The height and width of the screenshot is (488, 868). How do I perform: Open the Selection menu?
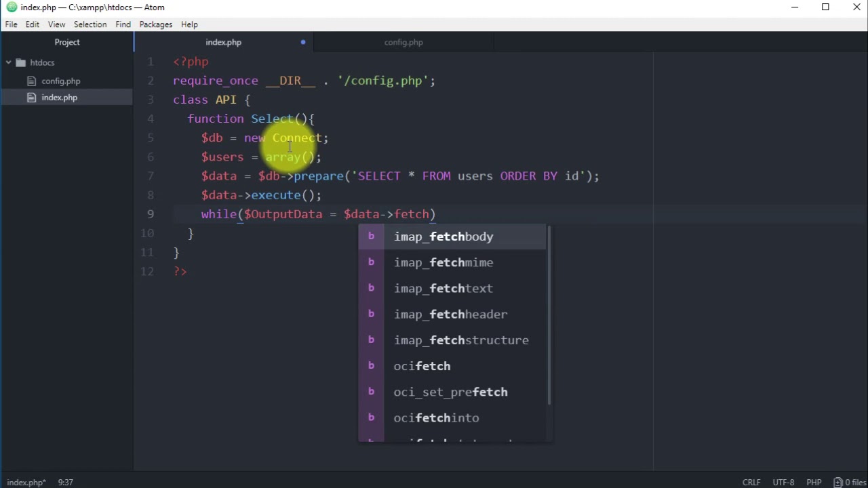pos(90,24)
